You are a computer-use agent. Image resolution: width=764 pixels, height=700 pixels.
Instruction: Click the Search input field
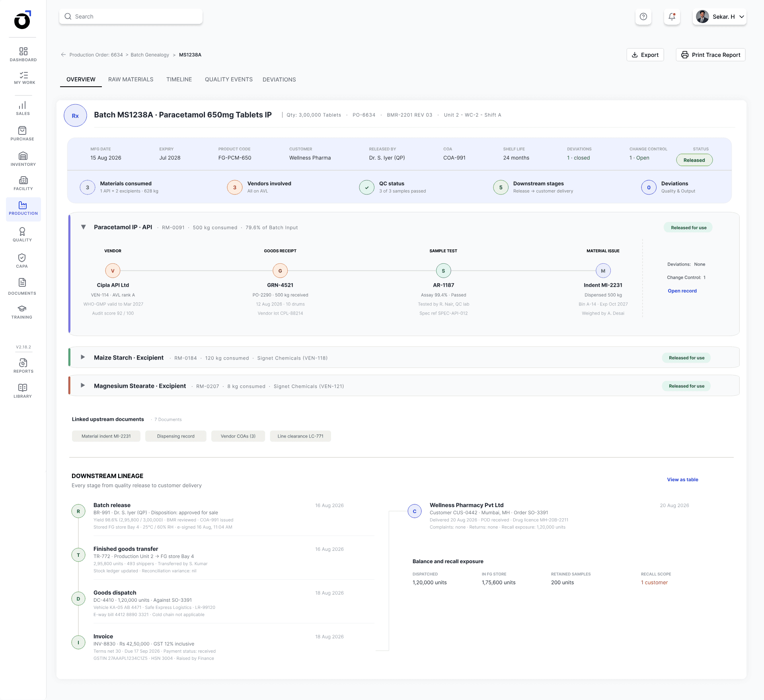click(131, 17)
